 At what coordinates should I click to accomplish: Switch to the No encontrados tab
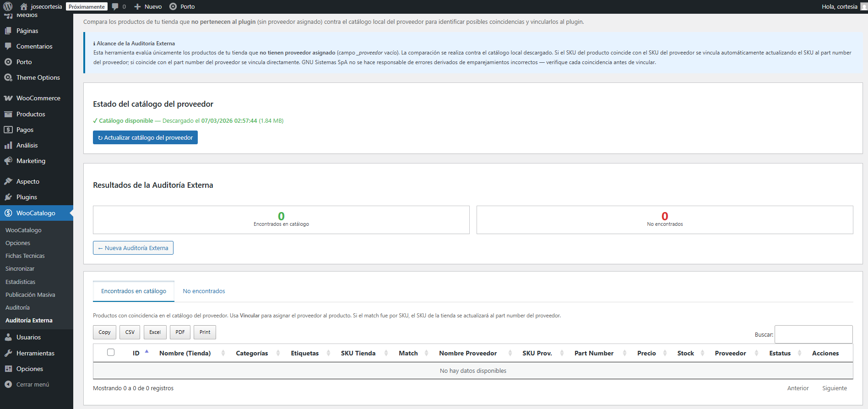[x=204, y=291]
